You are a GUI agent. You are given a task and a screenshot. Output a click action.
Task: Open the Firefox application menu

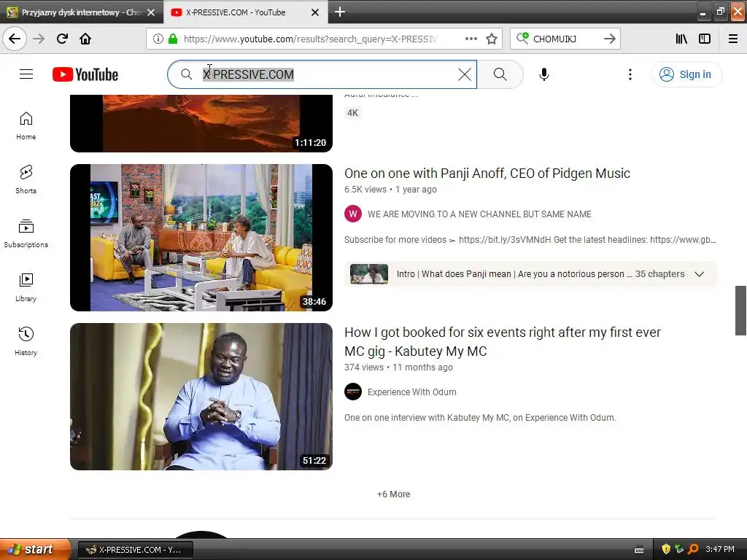[733, 39]
